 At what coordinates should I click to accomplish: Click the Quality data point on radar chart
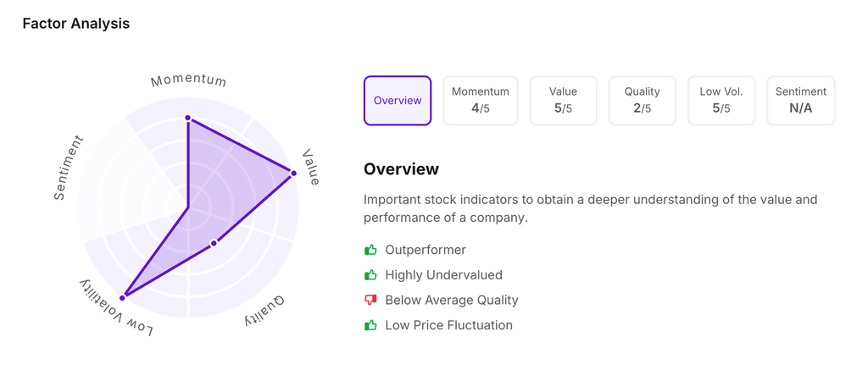click(214, 243)
